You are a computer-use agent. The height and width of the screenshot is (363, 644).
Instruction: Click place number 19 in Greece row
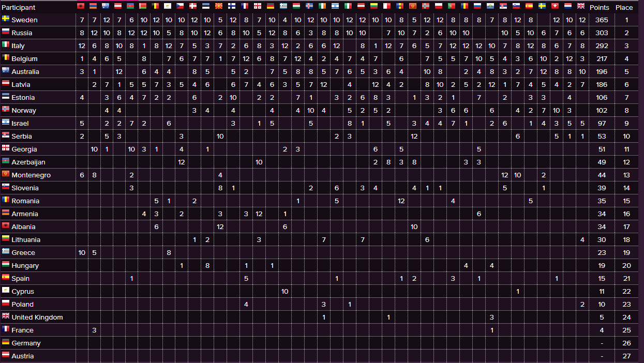[626, 252]
